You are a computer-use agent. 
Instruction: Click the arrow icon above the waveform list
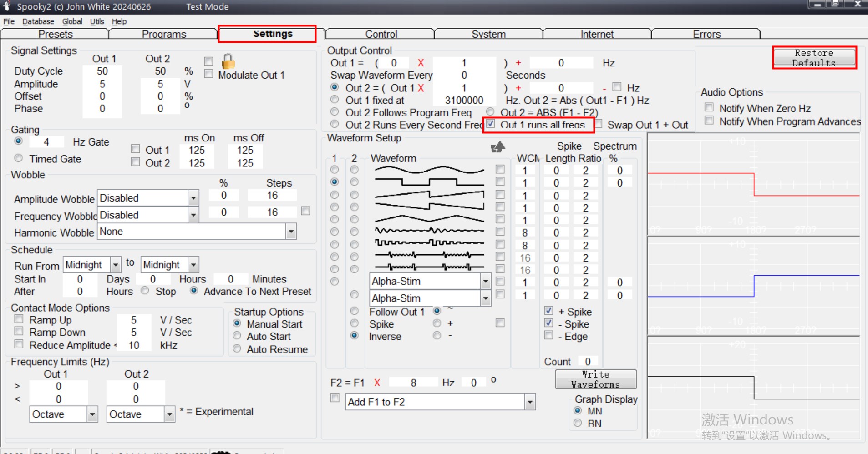(x=498, y=147)
